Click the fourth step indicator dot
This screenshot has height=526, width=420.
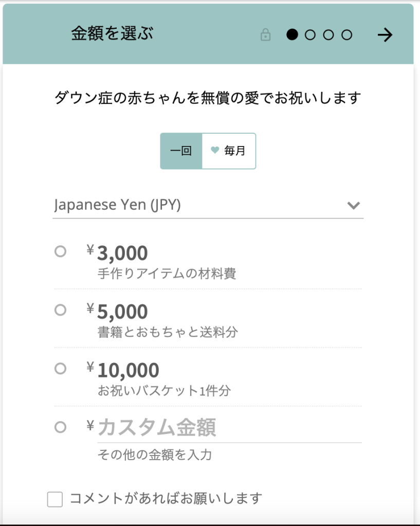[x=347, y=35]
